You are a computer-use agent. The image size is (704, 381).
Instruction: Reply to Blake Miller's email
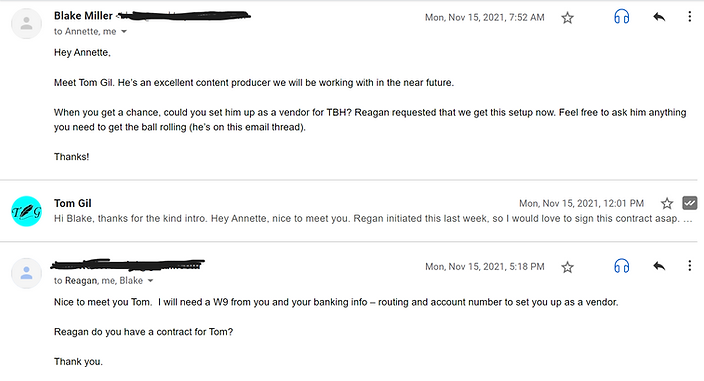coord(659,17)
